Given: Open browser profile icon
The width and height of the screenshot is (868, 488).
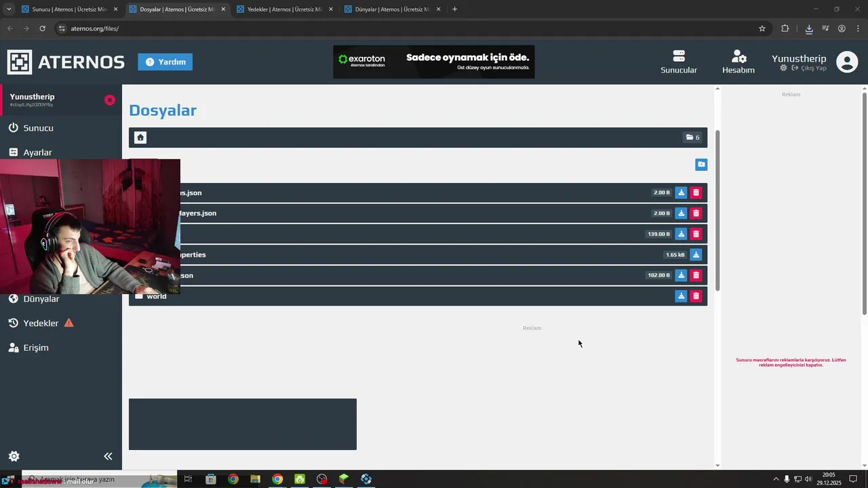Looking at the screenshot, I should [x=842, y=28].
